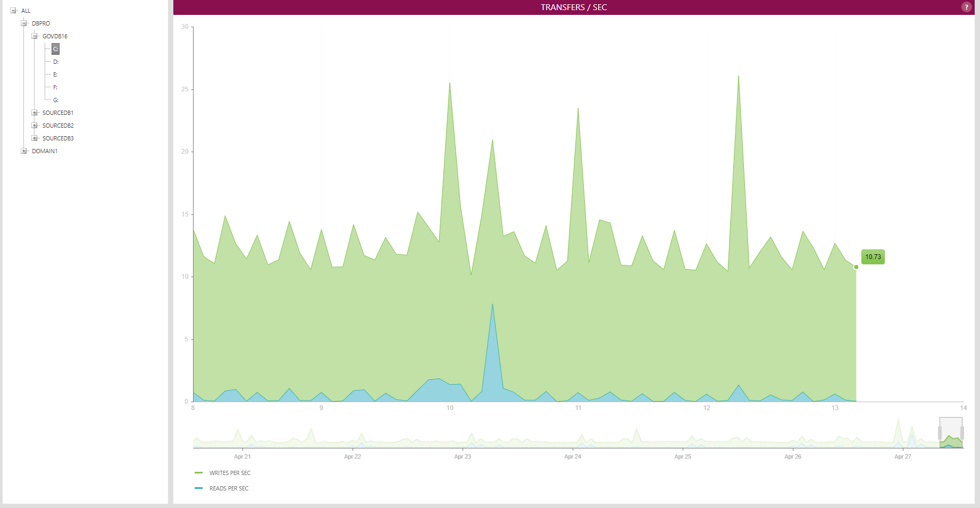Collapse the ALL root tree node
This screenshot has width=980, height=508.
point(13,11)
